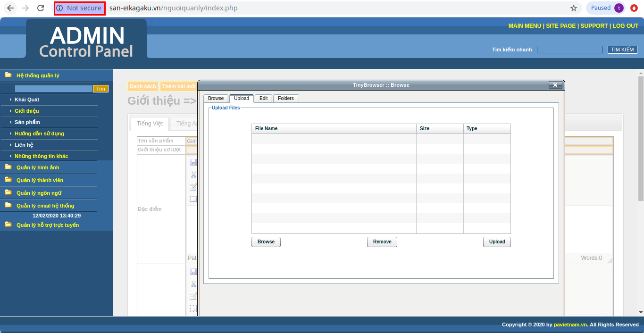Click folder icon of Quản lý hỗ trợ trực tuyến
This screenshot has height=333, width=644.
click(8, 225)
